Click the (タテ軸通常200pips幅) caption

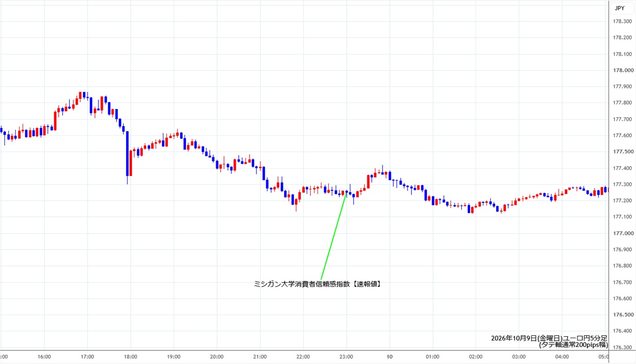pos(573,344)
